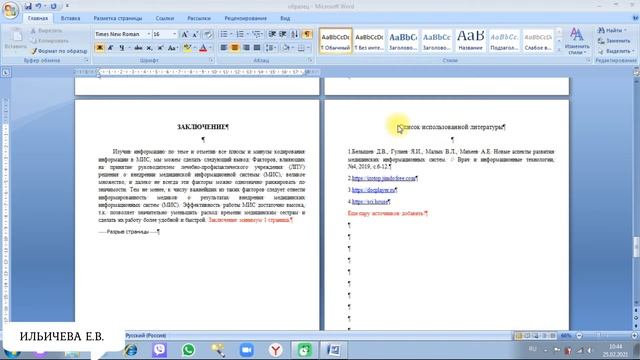Open the Абзац dialog launcher
The height and width of the screenshot is (360, 640).
tap(310, 60)
